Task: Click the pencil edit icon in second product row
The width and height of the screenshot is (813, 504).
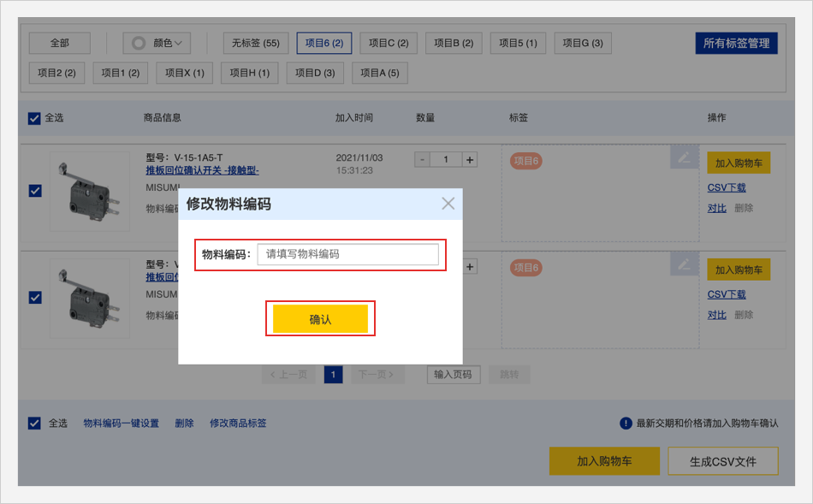Action: coord(683,264)
